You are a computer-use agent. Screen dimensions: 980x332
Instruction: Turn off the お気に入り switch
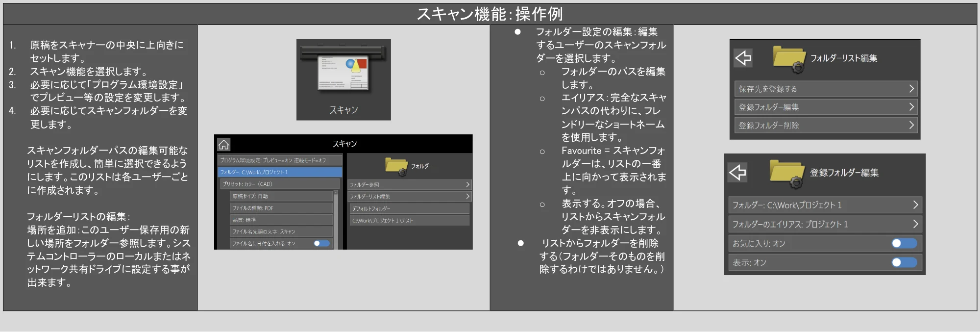(x=905, y=243)
